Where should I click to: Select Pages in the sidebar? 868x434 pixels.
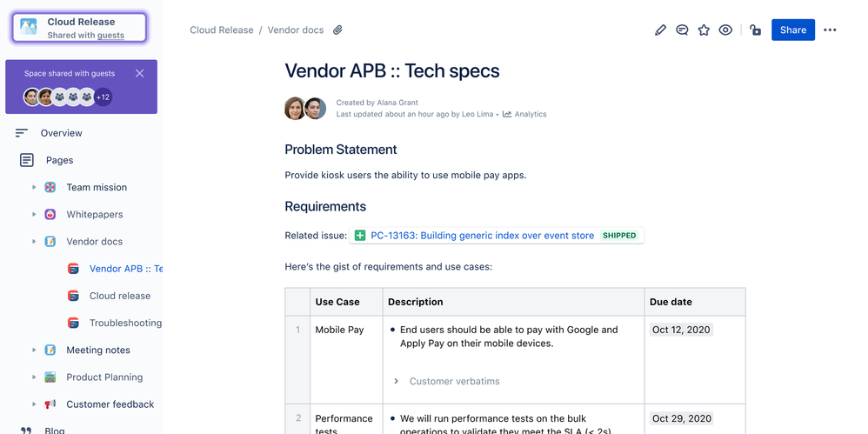[x=59, y=160]
